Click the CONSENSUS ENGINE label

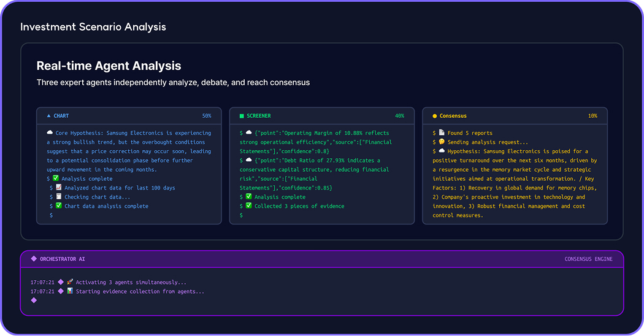(588, 259)
